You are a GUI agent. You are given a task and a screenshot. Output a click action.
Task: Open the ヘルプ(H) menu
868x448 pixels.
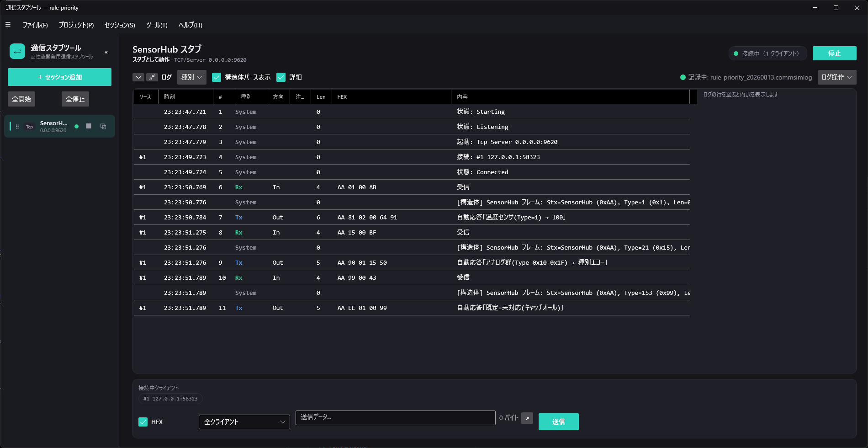pyautogui.click(x=191, y=25)
